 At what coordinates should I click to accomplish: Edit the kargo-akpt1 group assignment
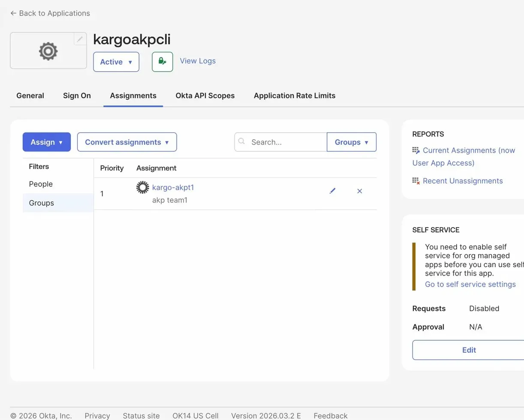click(332, 191)
